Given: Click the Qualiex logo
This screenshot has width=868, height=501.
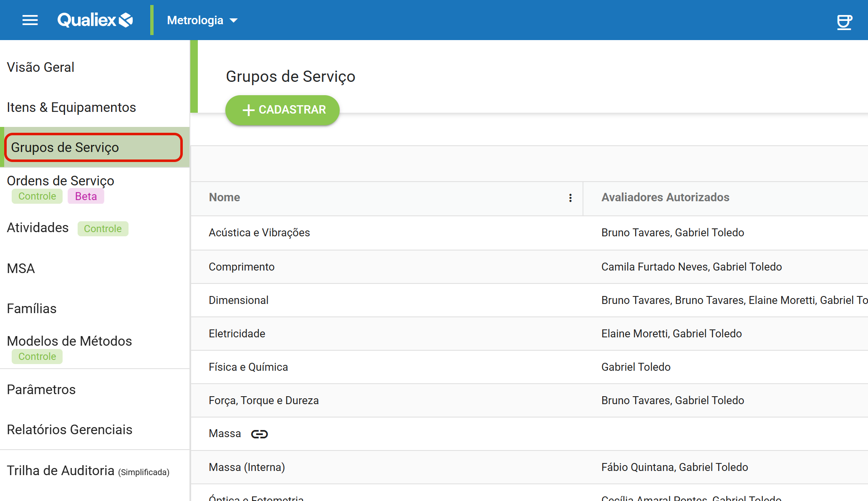Looking at the screenshot, I should coord(95,20).
